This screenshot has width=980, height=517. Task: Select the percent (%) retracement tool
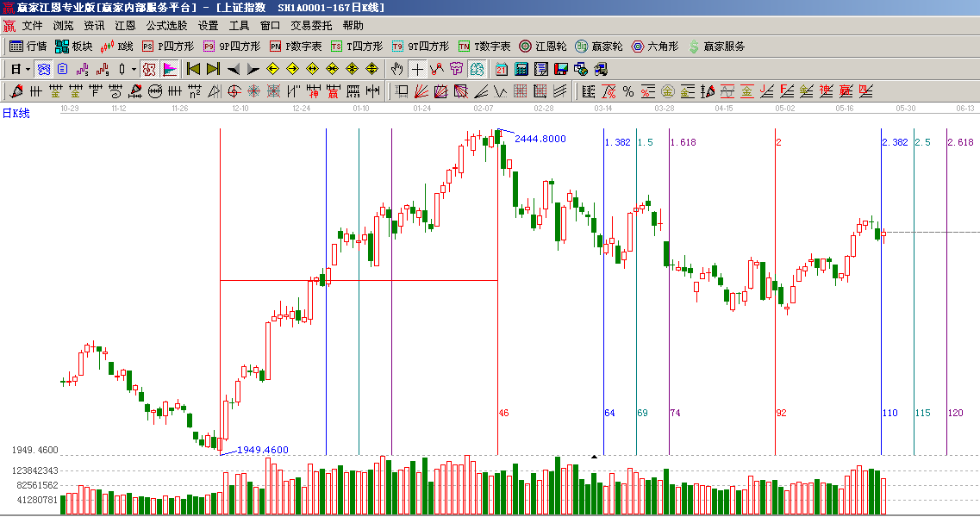[628, 91]
